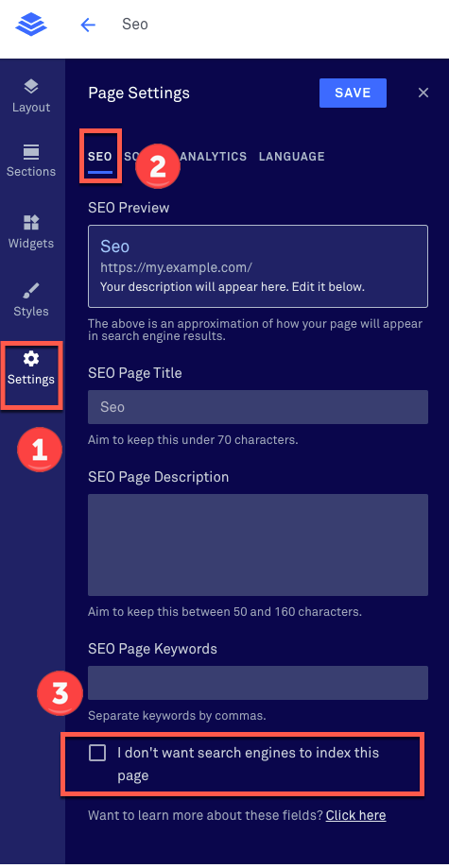Open the Sections panel icon
The image size is (449, 868).
(x=31, y=151)
